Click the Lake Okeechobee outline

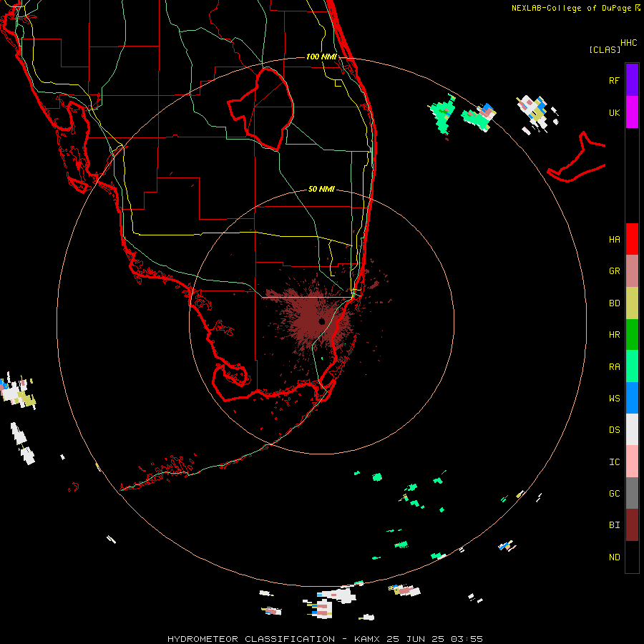click(262, 109)
